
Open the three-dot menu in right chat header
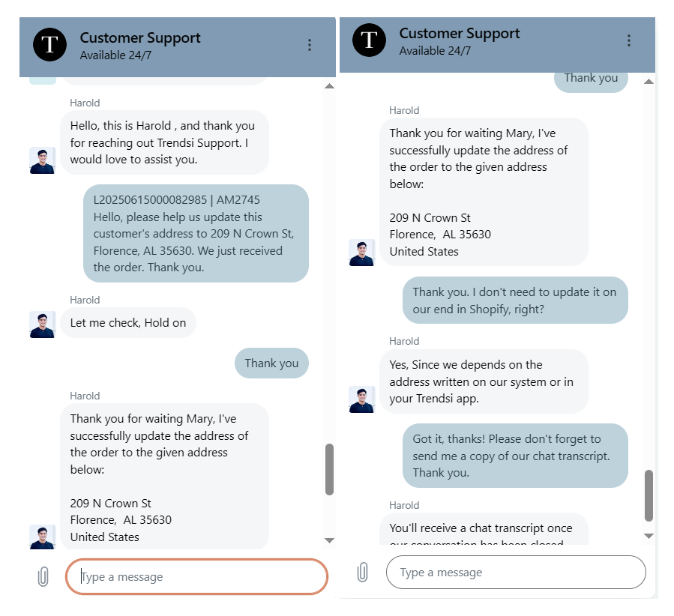tap(629, 40)
